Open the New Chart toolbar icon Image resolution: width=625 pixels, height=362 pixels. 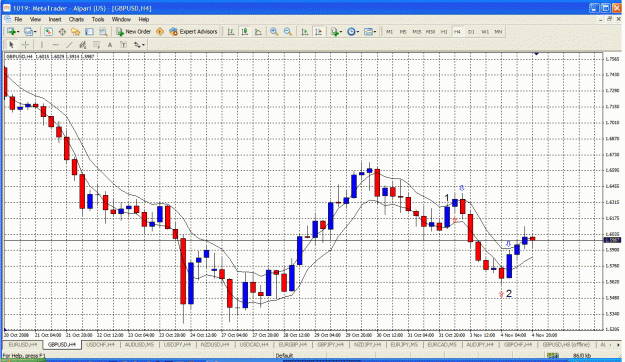click(x=11, y=31)
